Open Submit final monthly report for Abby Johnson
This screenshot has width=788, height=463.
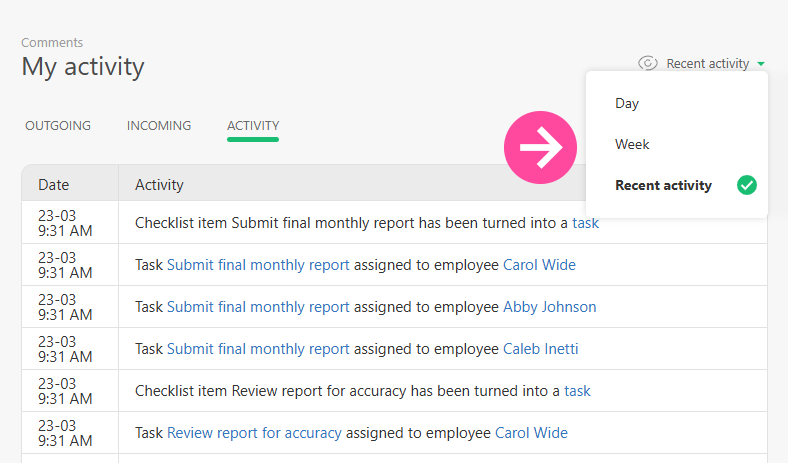pos(258,307)
